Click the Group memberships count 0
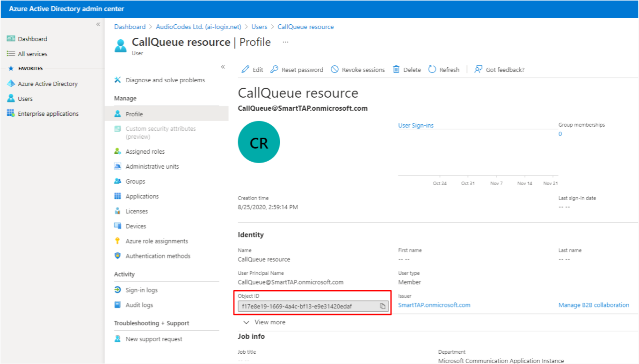639x364 pixels. tap(560, 134)
